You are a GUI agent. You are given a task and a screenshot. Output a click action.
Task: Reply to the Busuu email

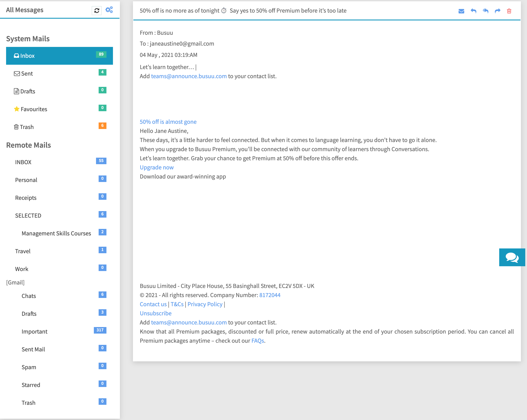(473, 11)
